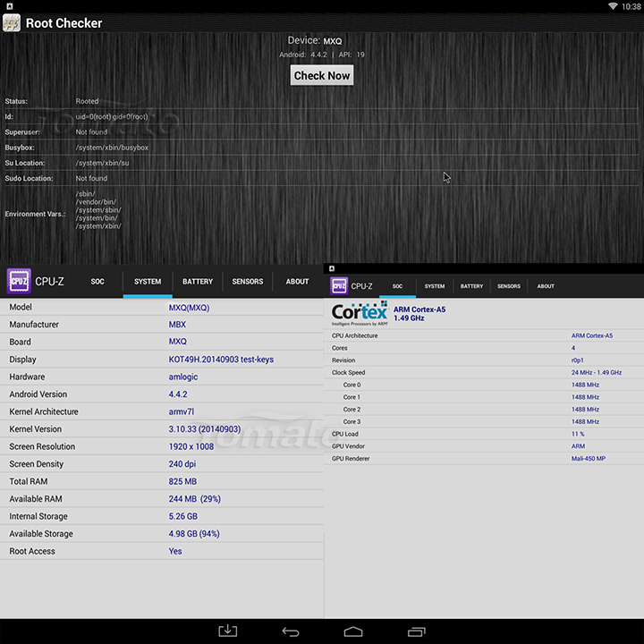
Task: Click the Internal Storage 5.26 GB value
Action: tap(182, 516)
